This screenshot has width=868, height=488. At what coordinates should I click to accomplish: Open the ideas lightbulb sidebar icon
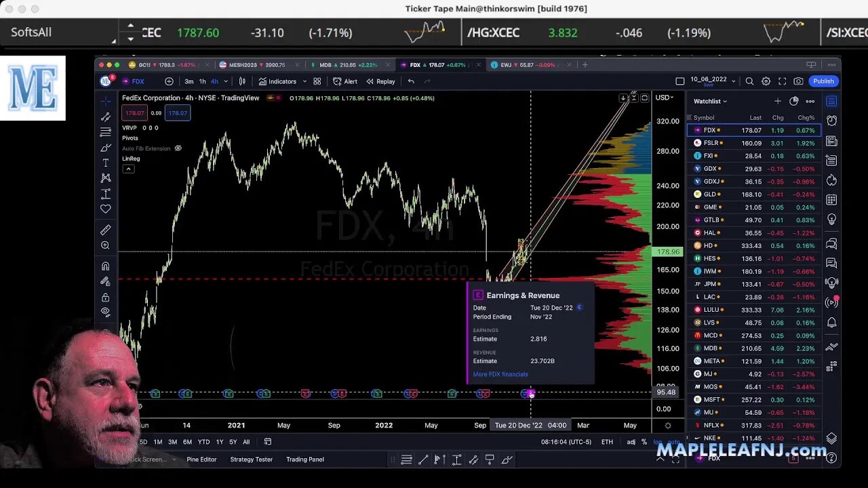click(831, 220)
